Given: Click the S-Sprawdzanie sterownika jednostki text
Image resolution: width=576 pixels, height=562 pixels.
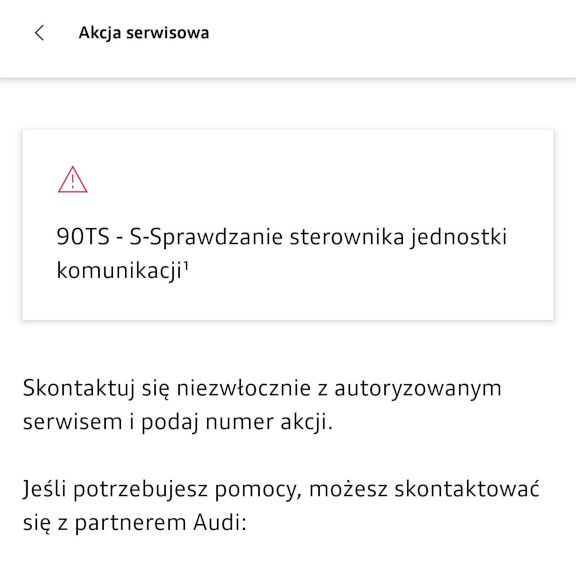Looking at the screenshot, I should coord(318,237).
